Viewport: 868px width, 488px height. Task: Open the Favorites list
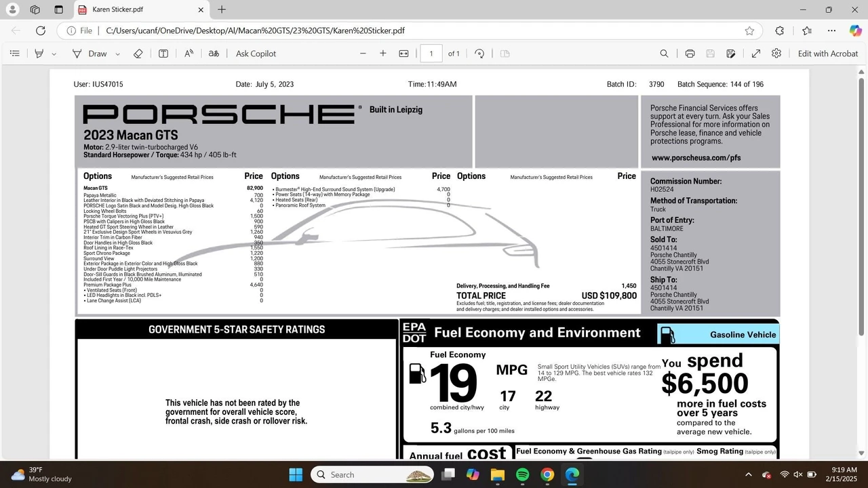point(807,30)
